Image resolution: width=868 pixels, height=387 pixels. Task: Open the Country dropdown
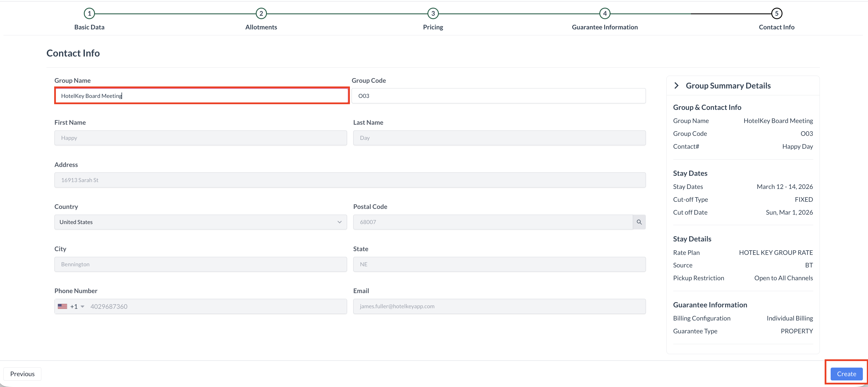tap(200, 222)
